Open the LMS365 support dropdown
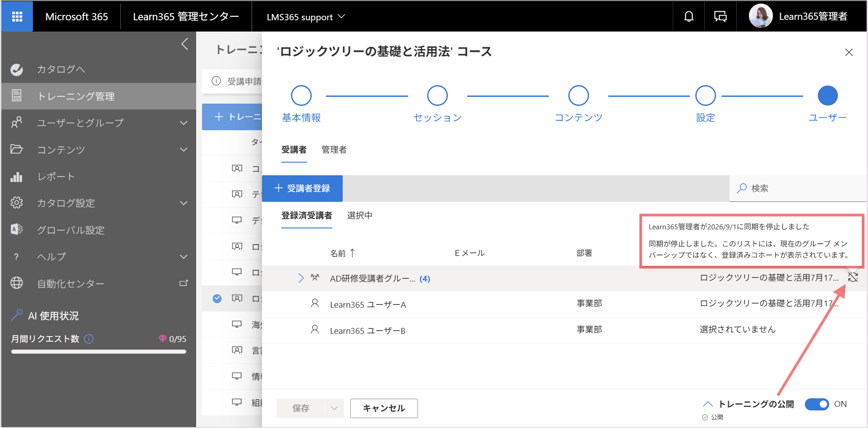Viewport: 868px width, 428px height. click(x=305, y=17)
